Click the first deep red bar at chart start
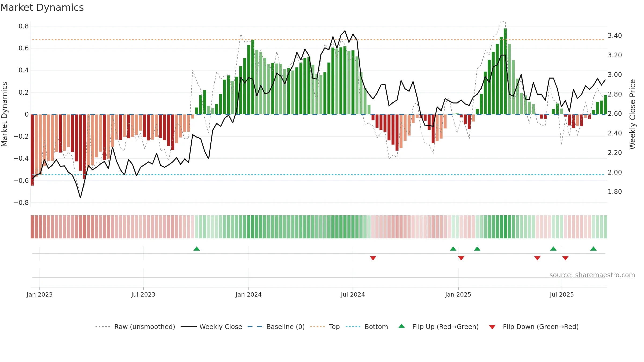 click(x=32, y=150)
